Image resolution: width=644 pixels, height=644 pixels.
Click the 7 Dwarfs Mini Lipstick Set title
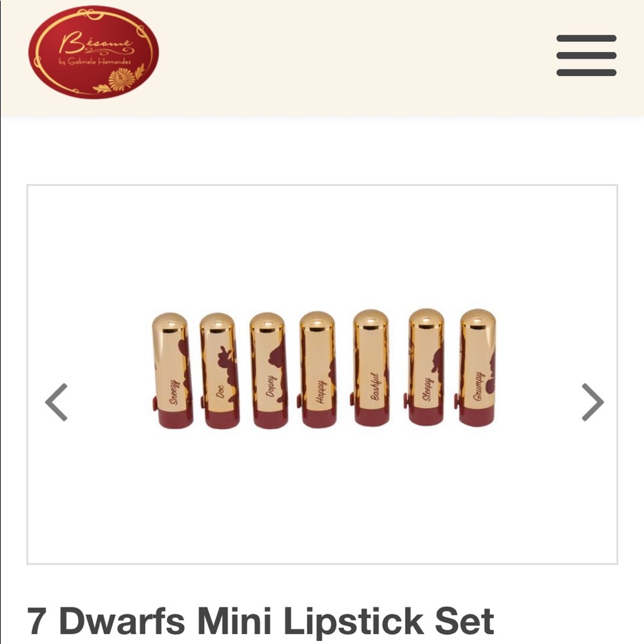(260, 621)
